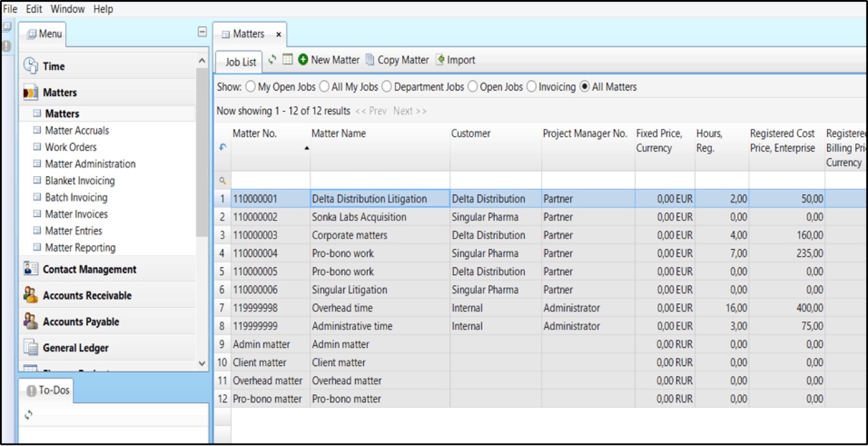868x446 pixels.
Task: Click the green New Matter plus icon
Action: (303, 60)
